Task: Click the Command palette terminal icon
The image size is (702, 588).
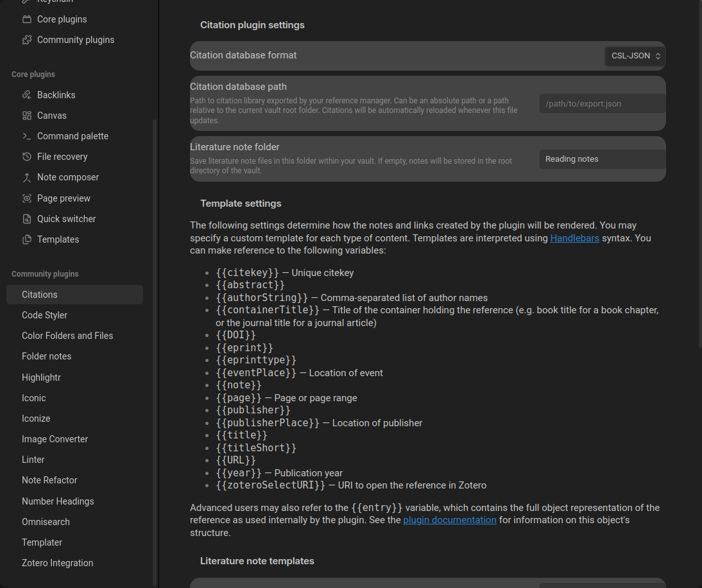Action: (x=27, y=136)
